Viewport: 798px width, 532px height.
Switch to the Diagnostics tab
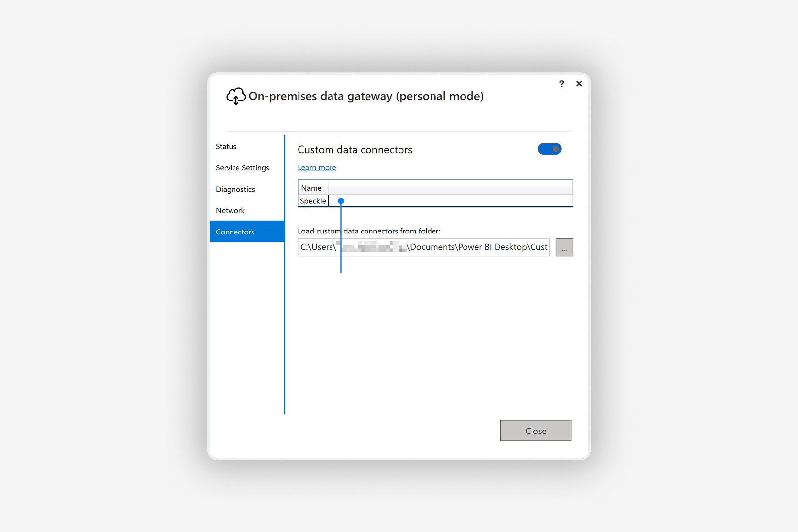[247, 189]
